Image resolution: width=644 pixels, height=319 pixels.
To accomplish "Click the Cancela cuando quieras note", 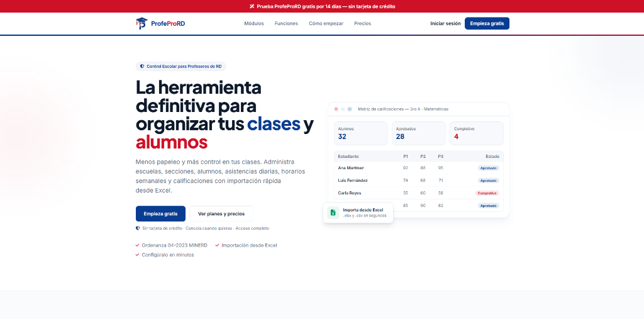I will coord(209,228).
